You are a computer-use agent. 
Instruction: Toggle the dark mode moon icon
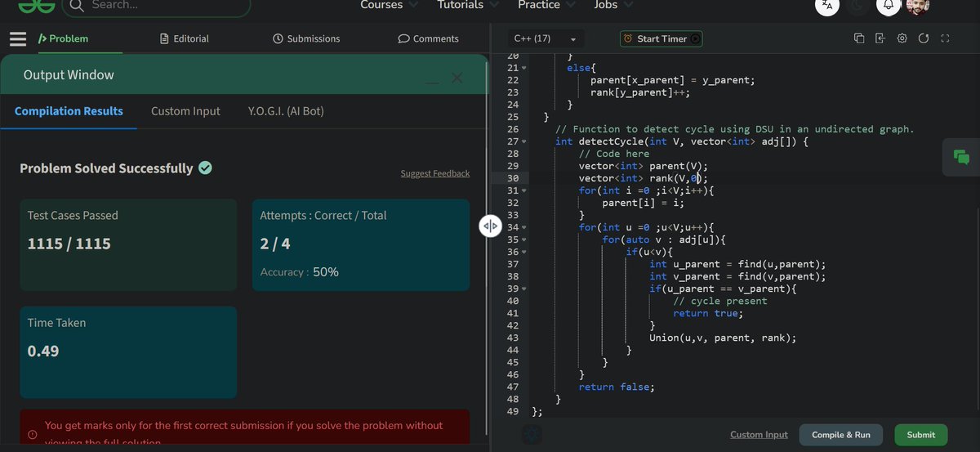tap(857, 5)
